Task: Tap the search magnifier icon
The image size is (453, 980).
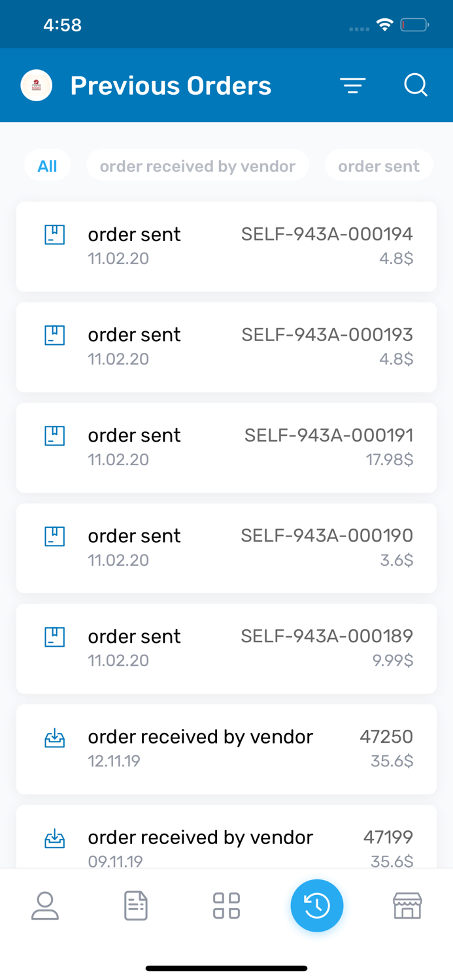Action: [x=416, y=85]
